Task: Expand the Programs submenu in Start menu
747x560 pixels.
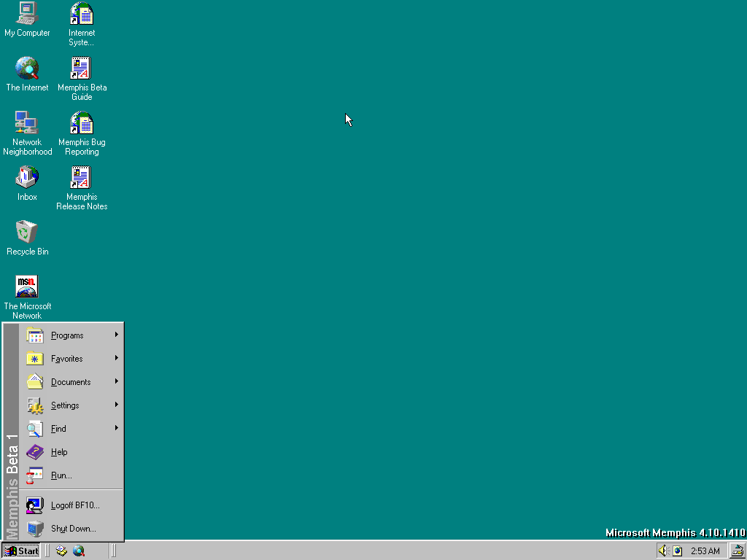Action: [x=71, y=335]
